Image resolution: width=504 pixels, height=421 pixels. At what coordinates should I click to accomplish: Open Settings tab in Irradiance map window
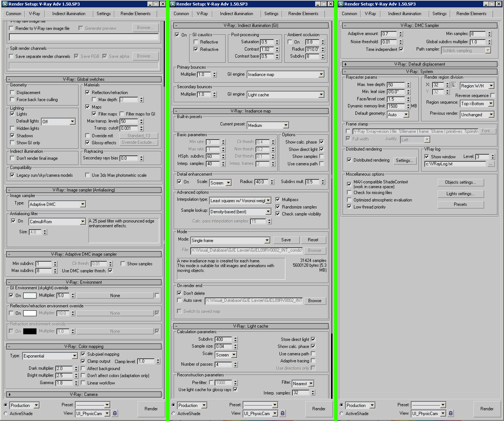pyautogui.click(x=271, y=14)
